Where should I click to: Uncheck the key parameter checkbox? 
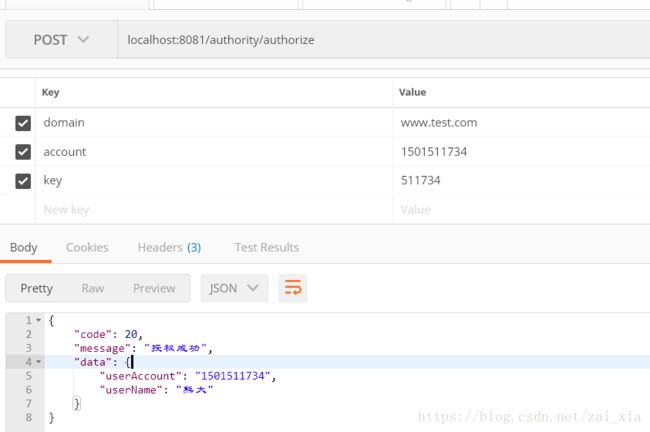coord(23,181)
